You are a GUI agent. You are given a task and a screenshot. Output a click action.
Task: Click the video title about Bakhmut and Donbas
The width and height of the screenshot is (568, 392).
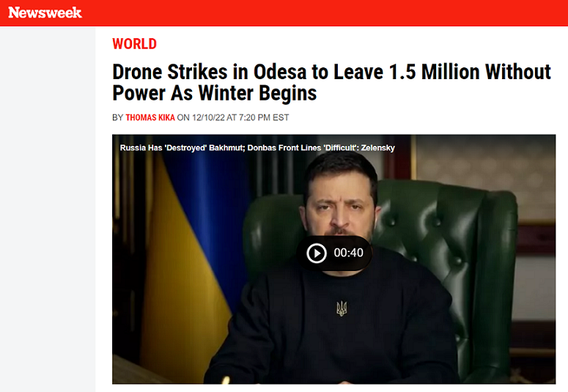(x=257, y=148)
